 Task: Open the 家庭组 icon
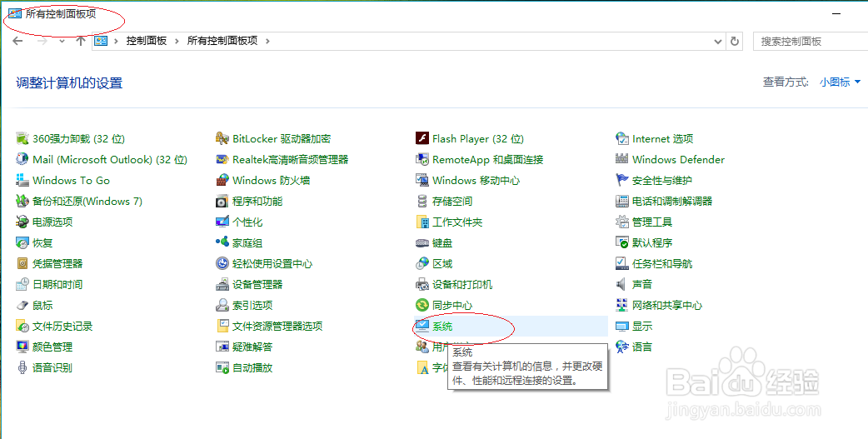click(x=222, y=242)
